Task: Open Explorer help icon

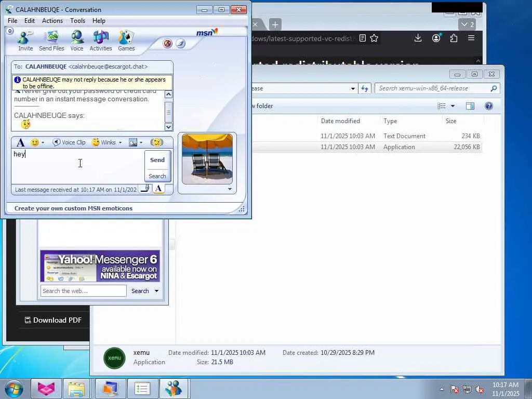Action: pyautogui.click(x=488, y=106)
